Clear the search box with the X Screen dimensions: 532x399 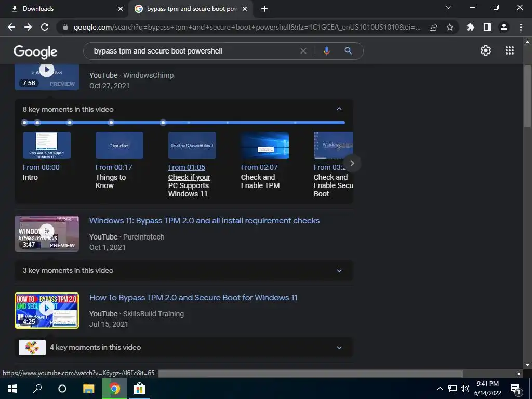point(303,51)
